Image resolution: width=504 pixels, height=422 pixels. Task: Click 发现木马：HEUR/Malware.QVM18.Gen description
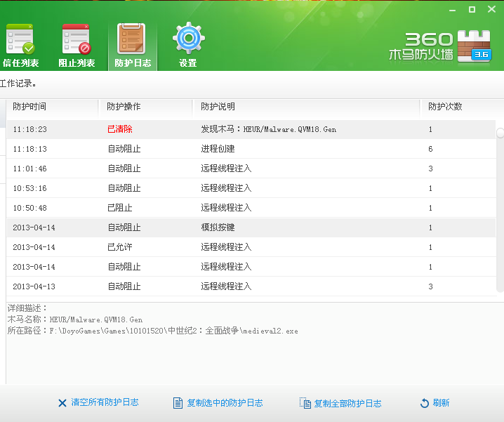(x=269, y=129)
